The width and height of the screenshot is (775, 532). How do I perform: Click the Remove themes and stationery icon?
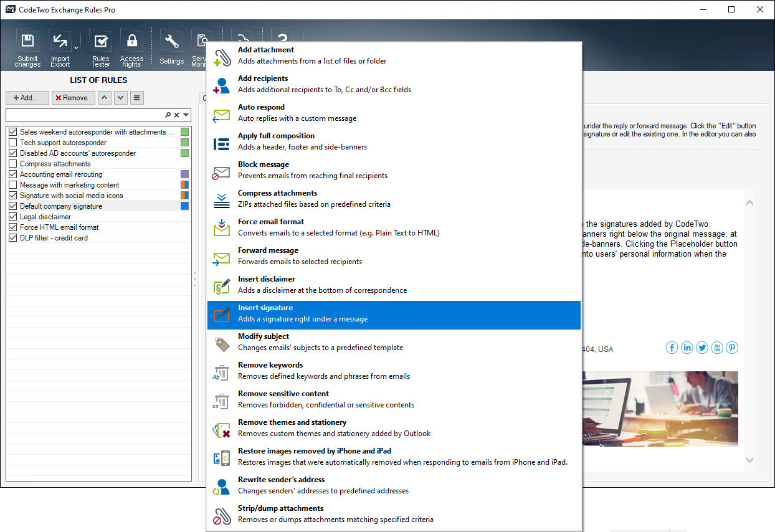click(x=222, y=429)
